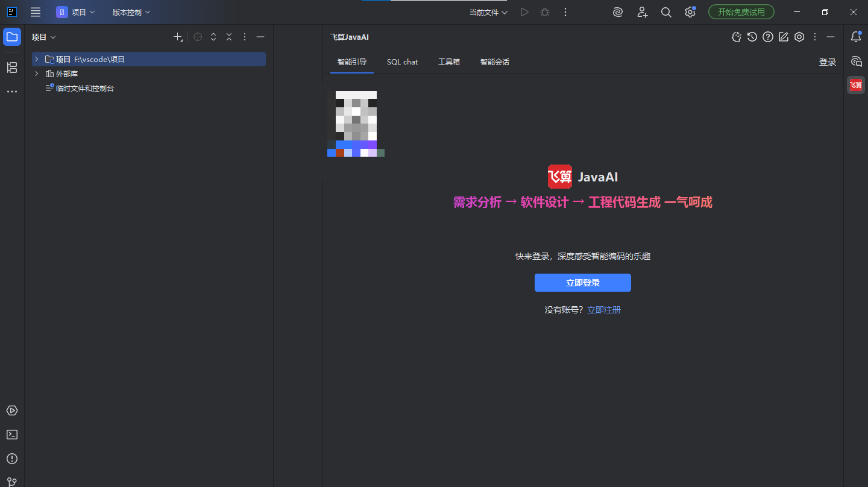Open the 飞算 plugin icon in right sidebar
Image resolution: width=868 pixels, height=487 pixels.
click(855, 85)
